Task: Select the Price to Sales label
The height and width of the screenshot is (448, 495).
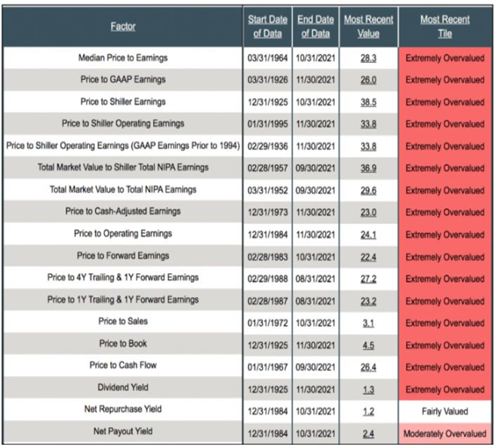Action: 123,321
